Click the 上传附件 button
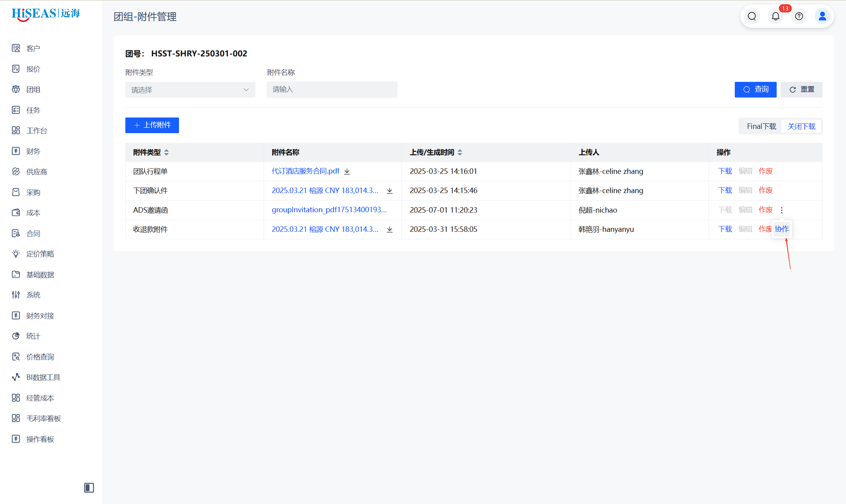846x504 pixels. (x=152, y=125)
